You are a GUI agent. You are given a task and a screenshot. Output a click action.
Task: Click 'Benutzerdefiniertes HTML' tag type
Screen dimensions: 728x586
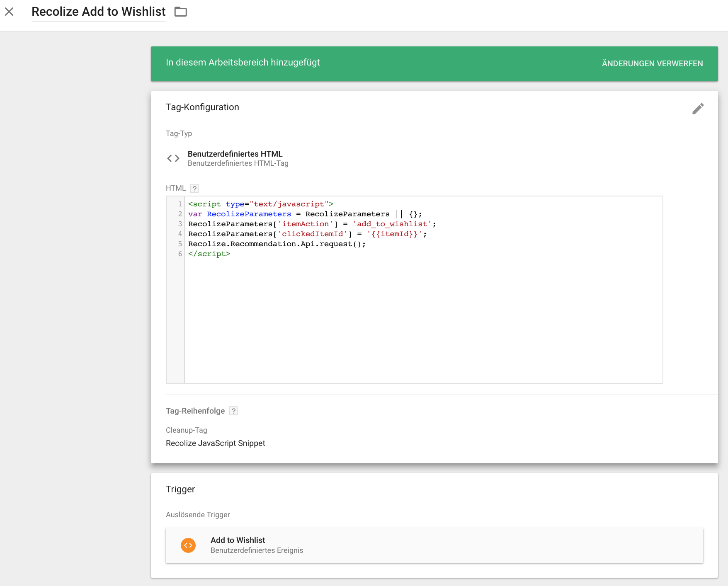click(x=235, y=154)
